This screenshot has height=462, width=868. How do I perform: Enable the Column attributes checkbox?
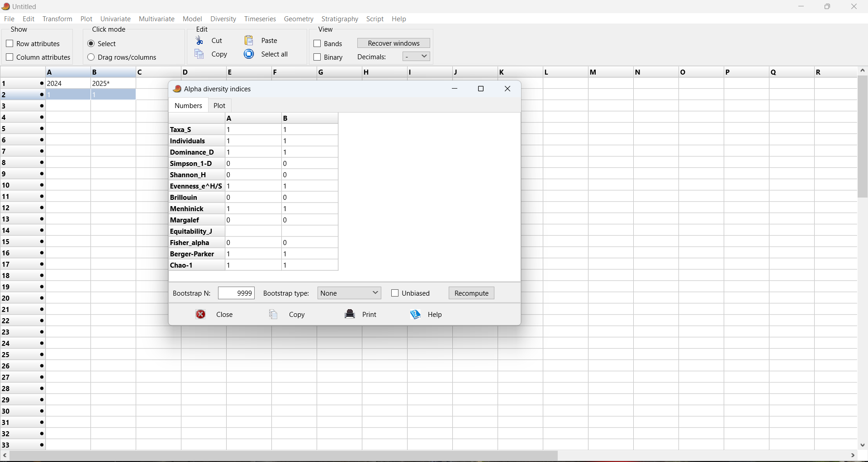pos(9,57)
